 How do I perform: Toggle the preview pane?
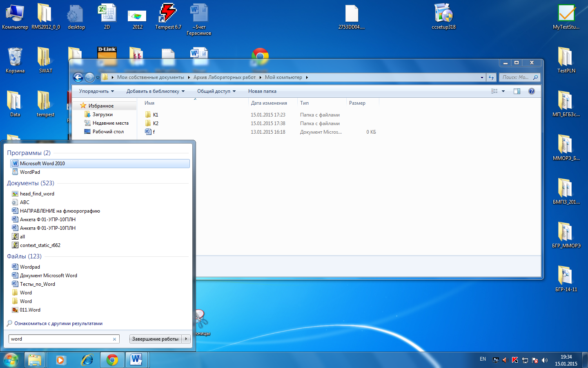pos(517,91)
